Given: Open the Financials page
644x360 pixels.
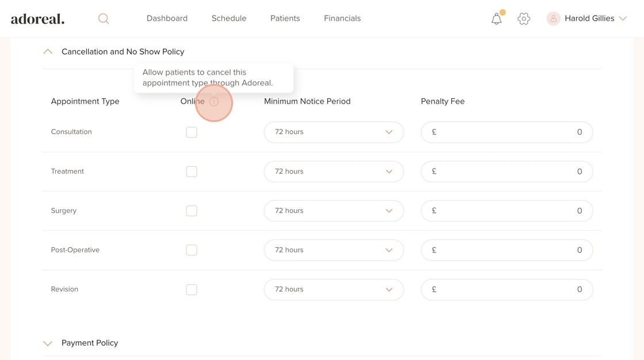Looking at the screenshot, I should [x=342, y=18].
